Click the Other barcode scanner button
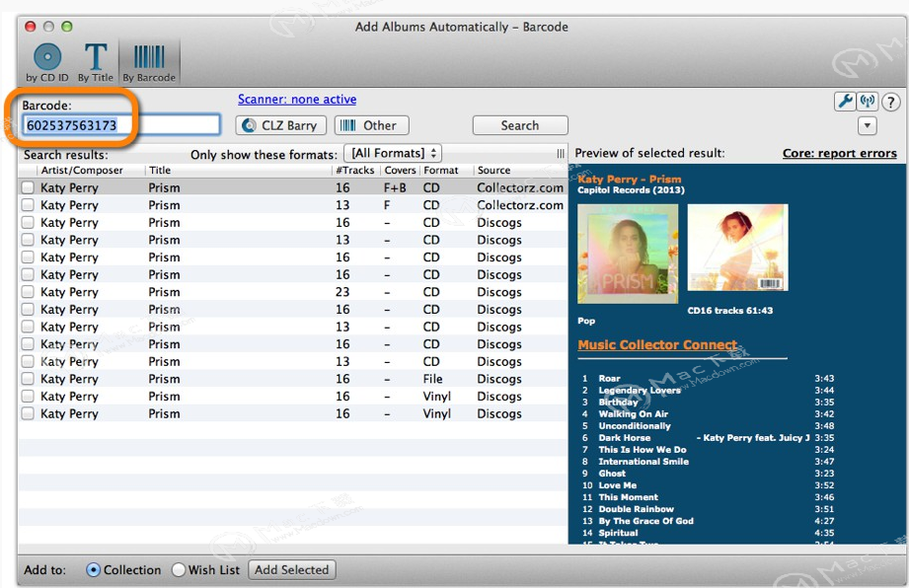 (x=372, y=125)
